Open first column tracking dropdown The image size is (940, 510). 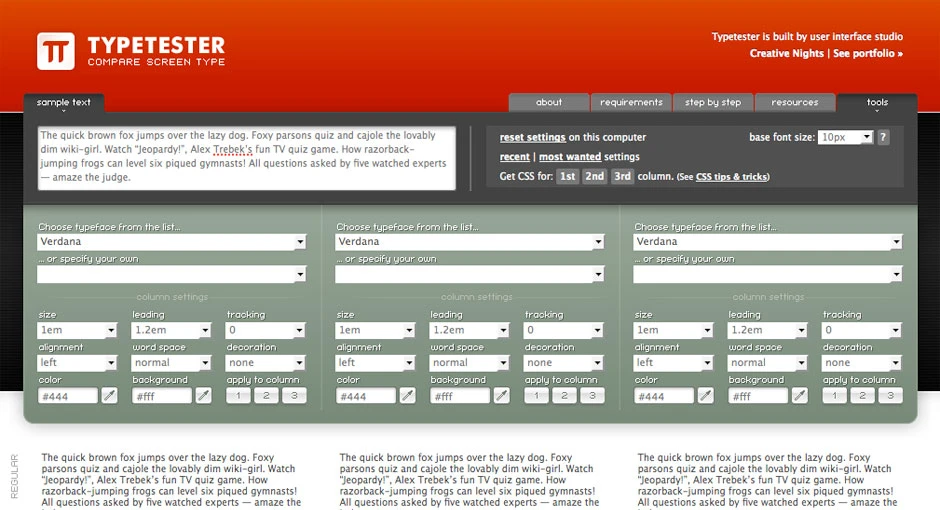[x=266, y=330]
